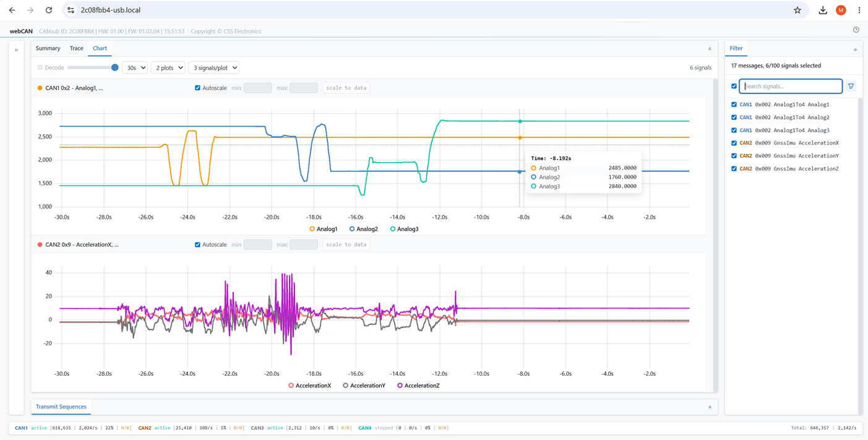Expand the left sidebar with double chevron
868x440 pixels.
pyautogui.click(x=16, y=49)
